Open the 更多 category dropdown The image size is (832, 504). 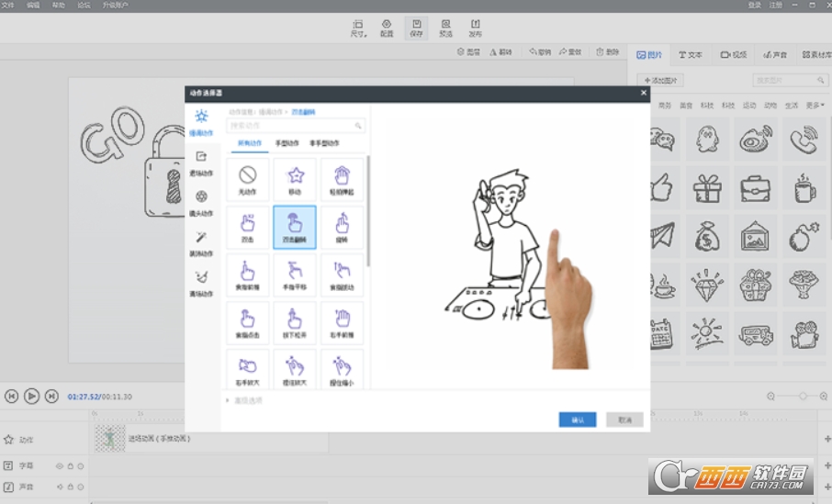(814, 106)
